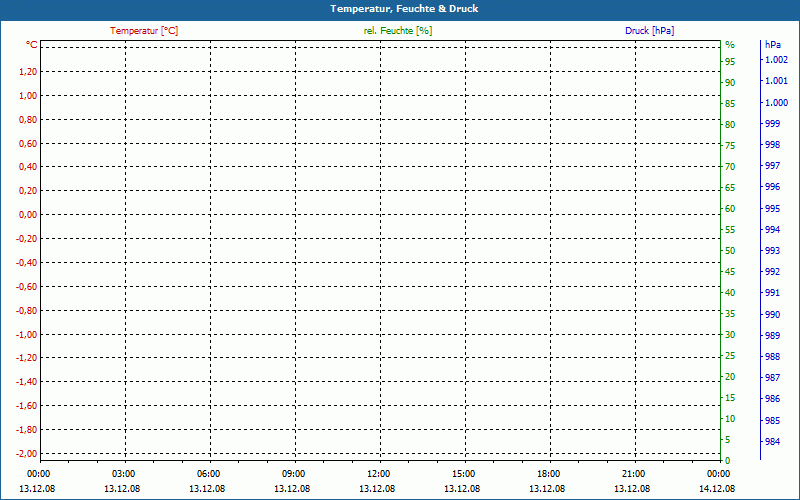Click the green 50 humidity axis label

tap(730, 251)
